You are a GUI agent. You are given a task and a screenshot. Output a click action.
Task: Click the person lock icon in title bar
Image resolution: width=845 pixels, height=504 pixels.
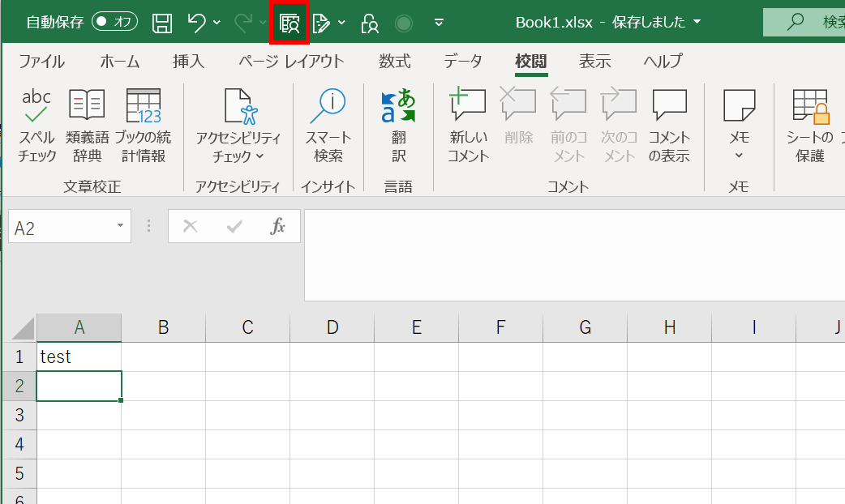(x=370, y=23)
